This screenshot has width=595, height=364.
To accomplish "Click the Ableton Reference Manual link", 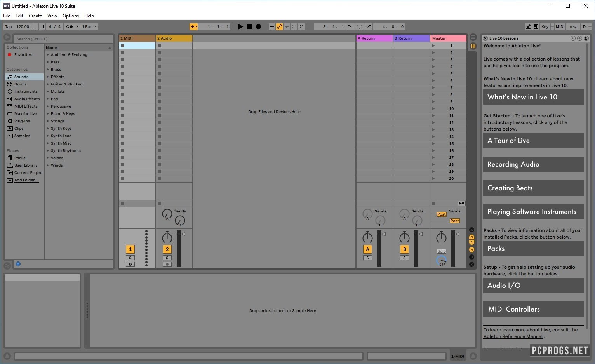I will click(x=513, y=336).
